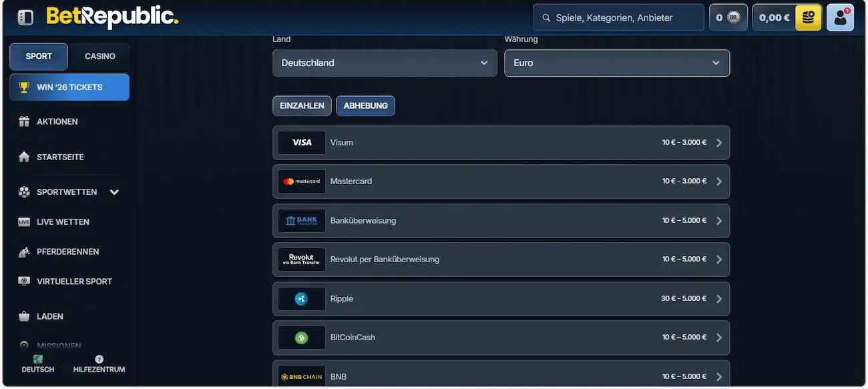Screen dimensions: 868x389
Task: Click the search field for games
Action: tap(626, 18)
